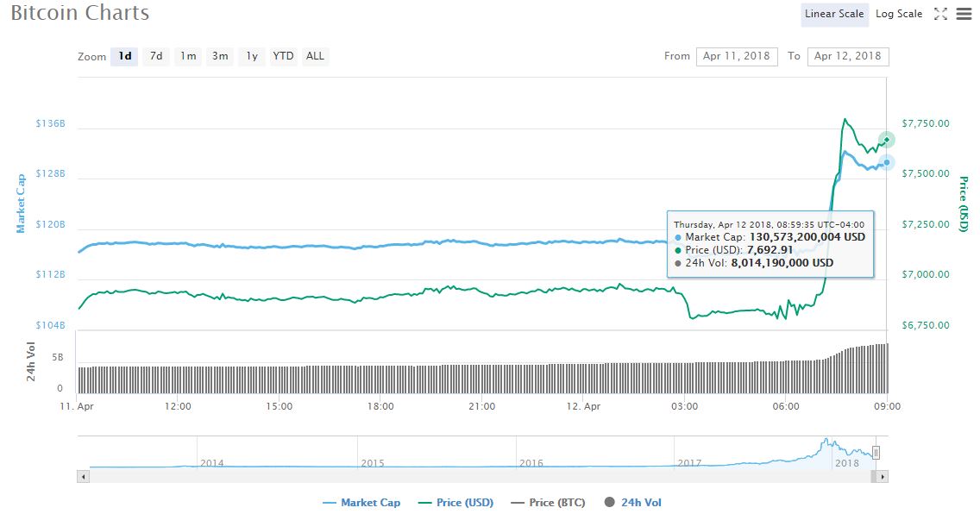Toggle fullscreen chart view icon
This screenshot has height=514, width=980.
tap(940, 14)
